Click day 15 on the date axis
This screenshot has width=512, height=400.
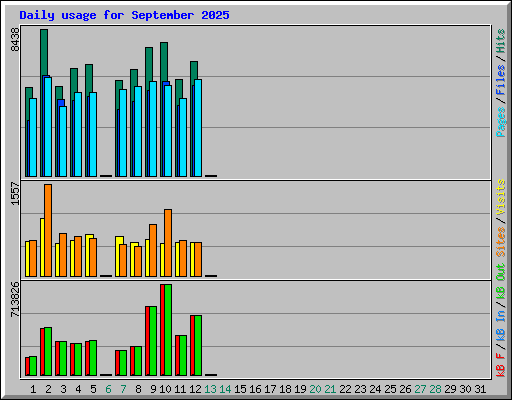pos(240,389)
